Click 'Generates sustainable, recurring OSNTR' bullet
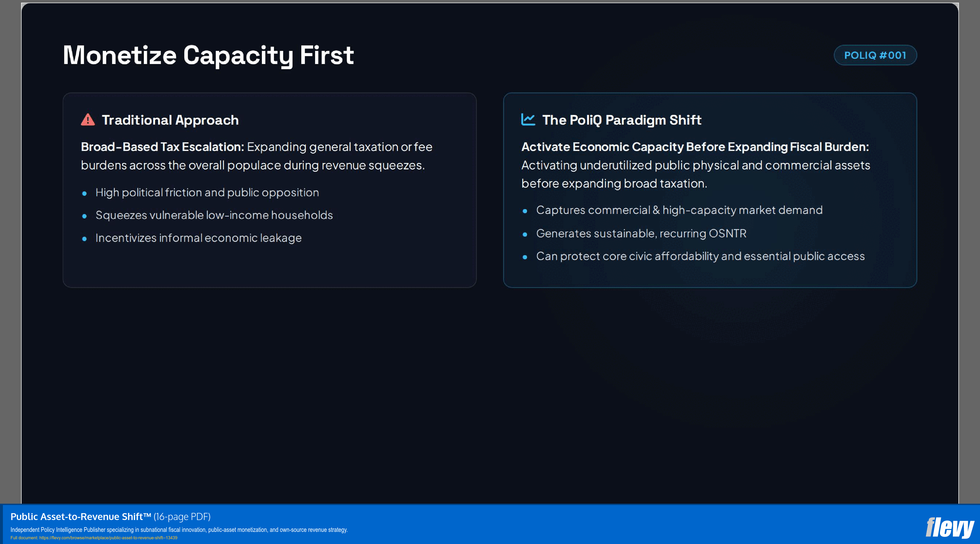Screen dimensions: 980x544 tap(641, 233)
